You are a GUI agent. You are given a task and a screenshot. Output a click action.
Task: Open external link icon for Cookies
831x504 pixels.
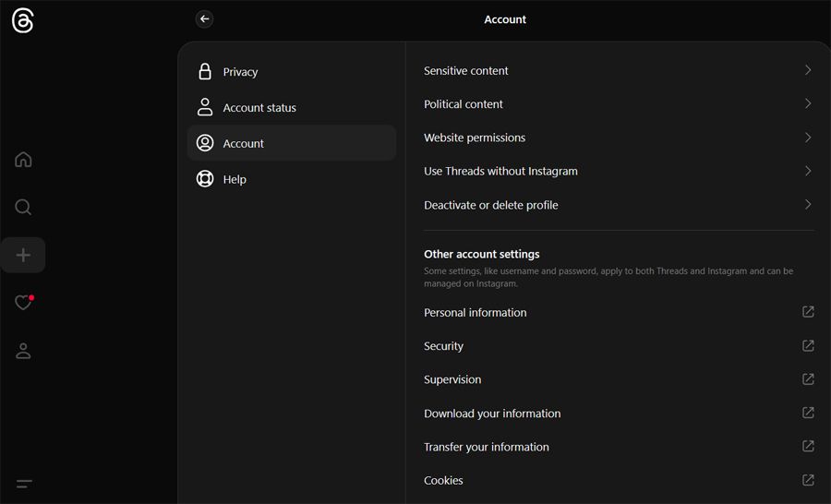pyautogui.click(x=808, y=480)
